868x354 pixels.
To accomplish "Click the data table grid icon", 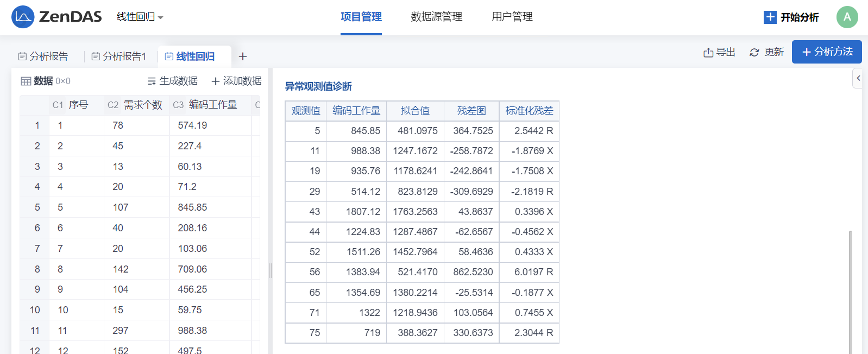I will click(x=26, y=81).
